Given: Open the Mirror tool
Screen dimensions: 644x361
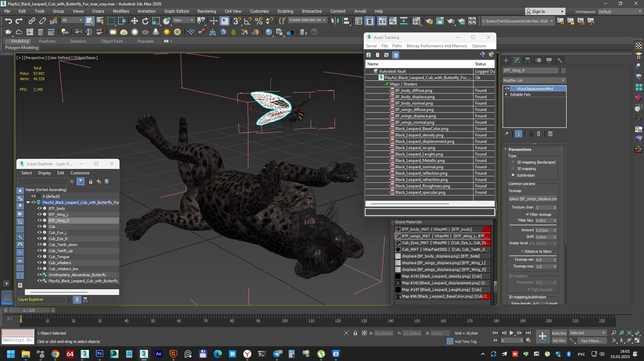Looking at the screenshot, I should (335, 21).
